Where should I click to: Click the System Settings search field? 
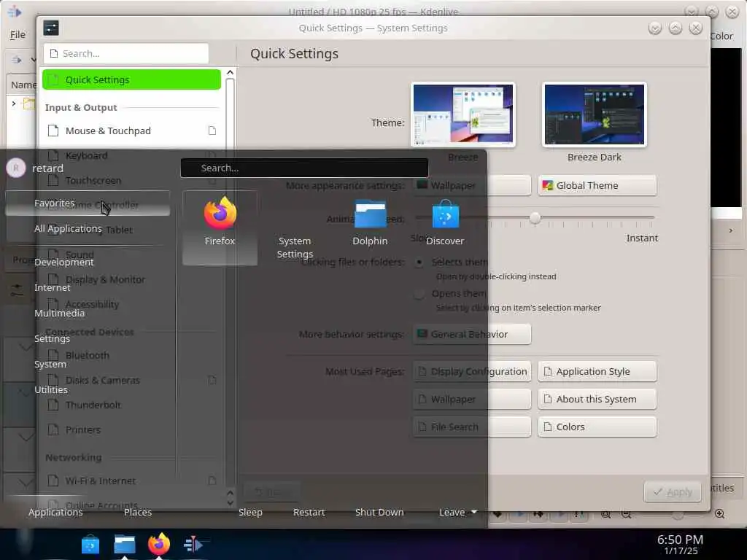coord(126,53)
